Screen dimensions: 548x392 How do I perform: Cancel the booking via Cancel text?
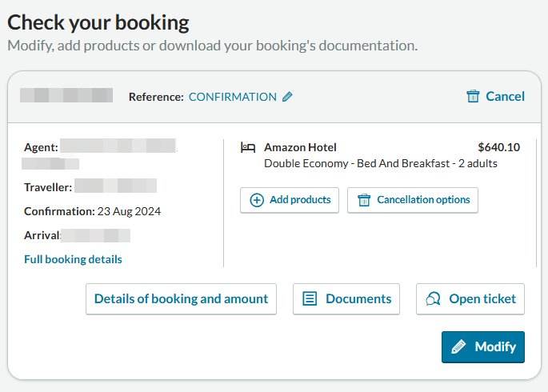(x=505, y=97)
